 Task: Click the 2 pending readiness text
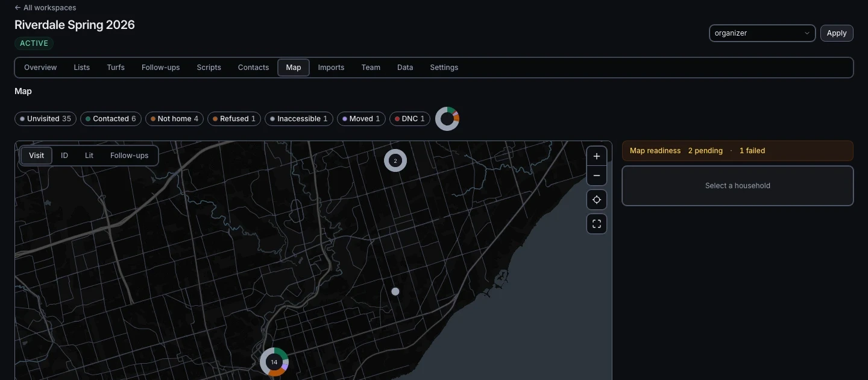705,151
